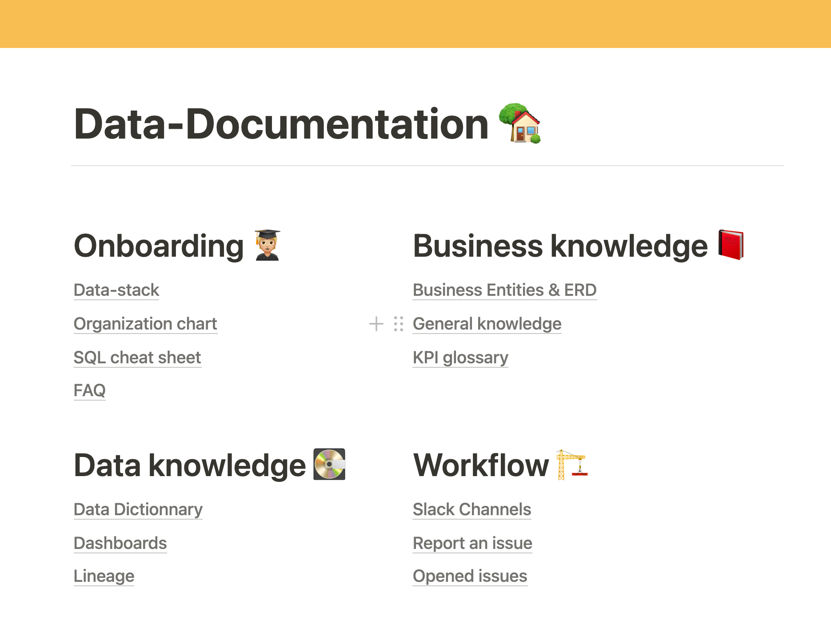Click the house emoji in page title

[519, 123]
